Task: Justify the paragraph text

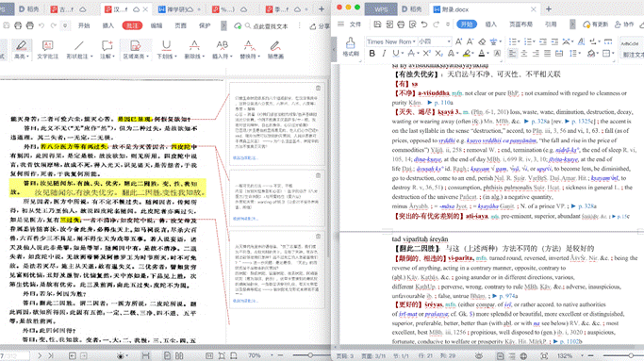Action: coord(548,54)
